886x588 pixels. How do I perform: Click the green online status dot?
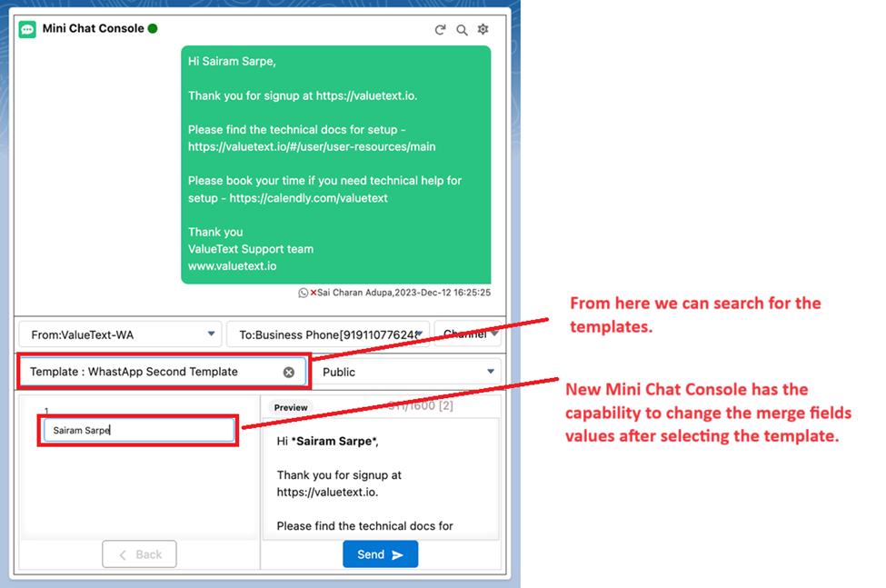[x=153, y=28]
